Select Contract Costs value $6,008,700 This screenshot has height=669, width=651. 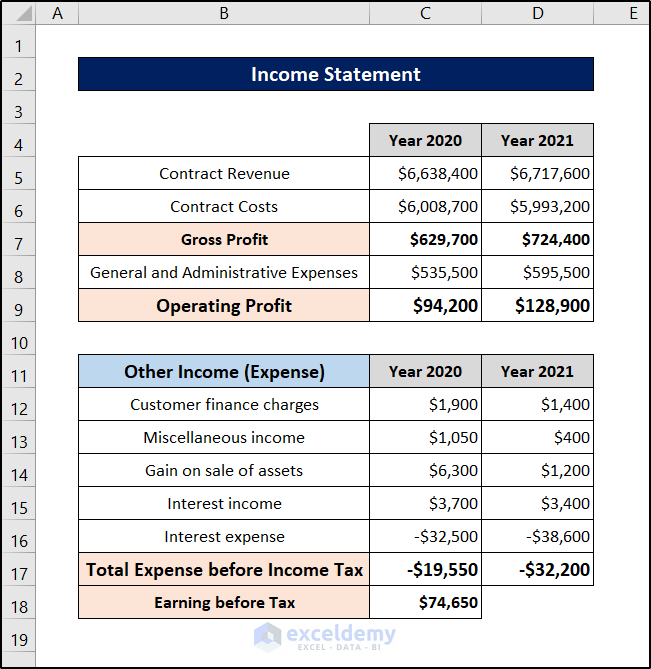click(x=425, y=207)
